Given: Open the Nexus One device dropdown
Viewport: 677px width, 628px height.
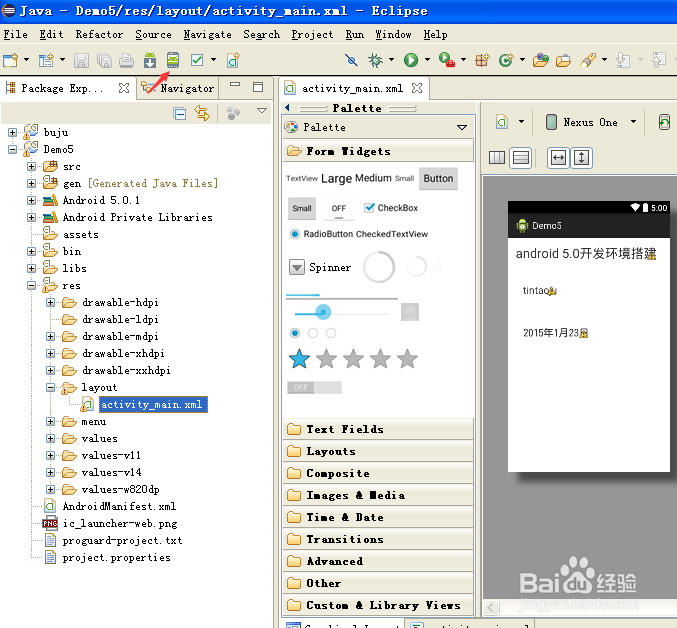Looking at the screenshot, I should point(633,122).
